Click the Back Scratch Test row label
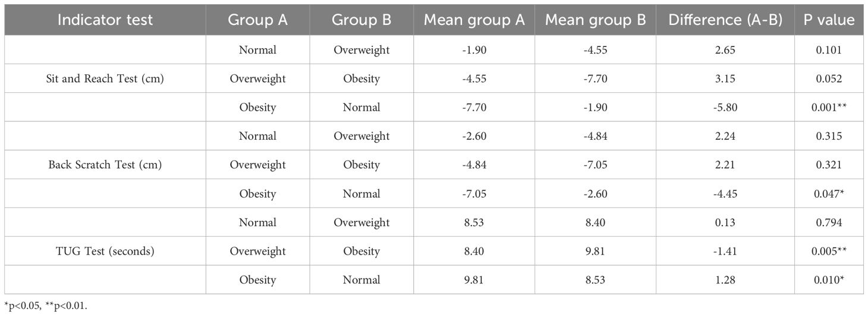The height and width of the screenshot is (316, 868). (x=105, y=165)
